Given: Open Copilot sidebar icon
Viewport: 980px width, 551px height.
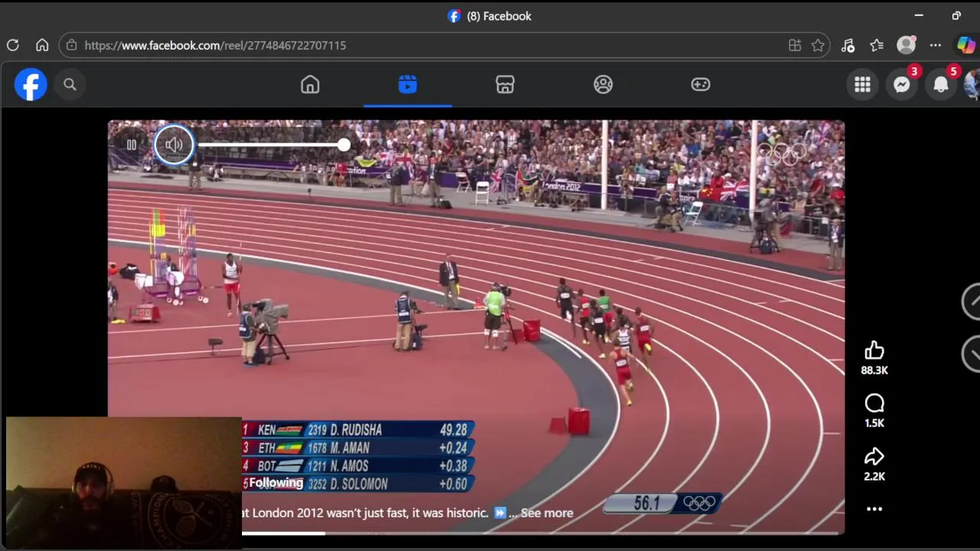Looking at the screenshot, I should (966, 45).
